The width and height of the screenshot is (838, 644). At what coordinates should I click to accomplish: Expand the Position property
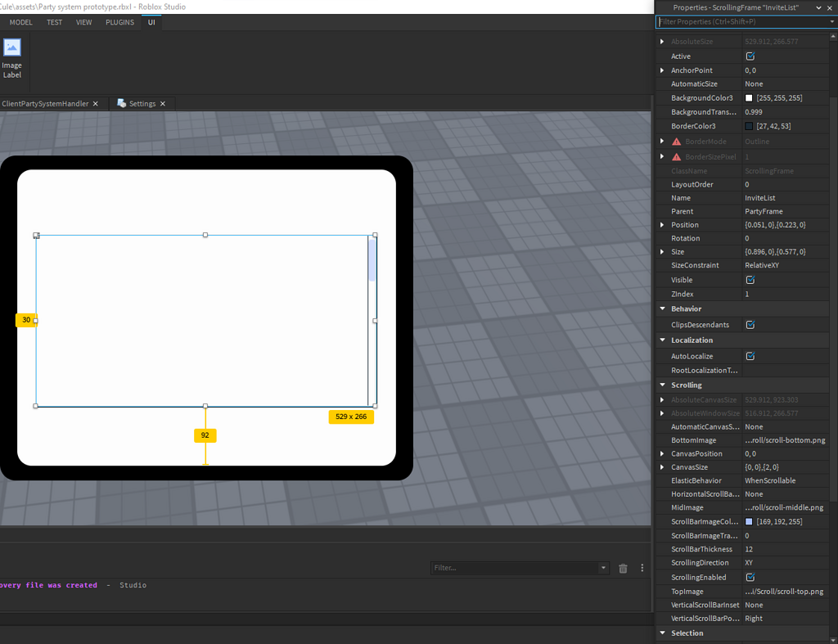coord(662,225)
